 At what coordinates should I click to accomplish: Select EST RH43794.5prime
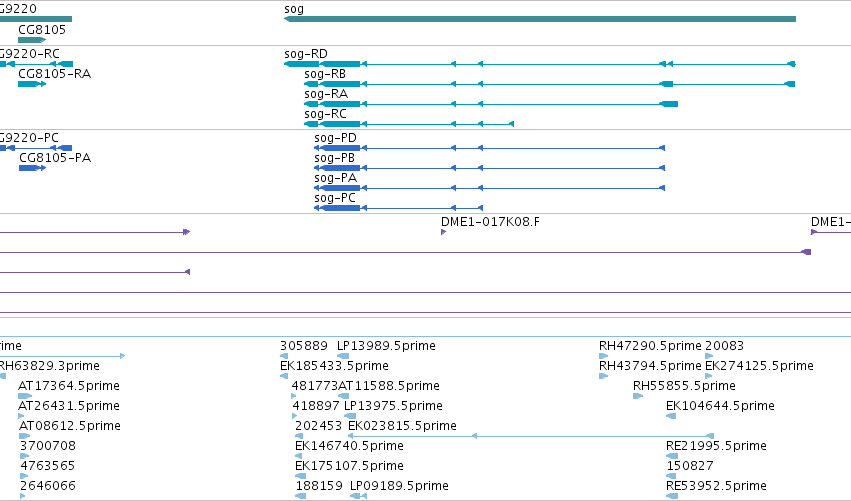click(x=604, y=376)
